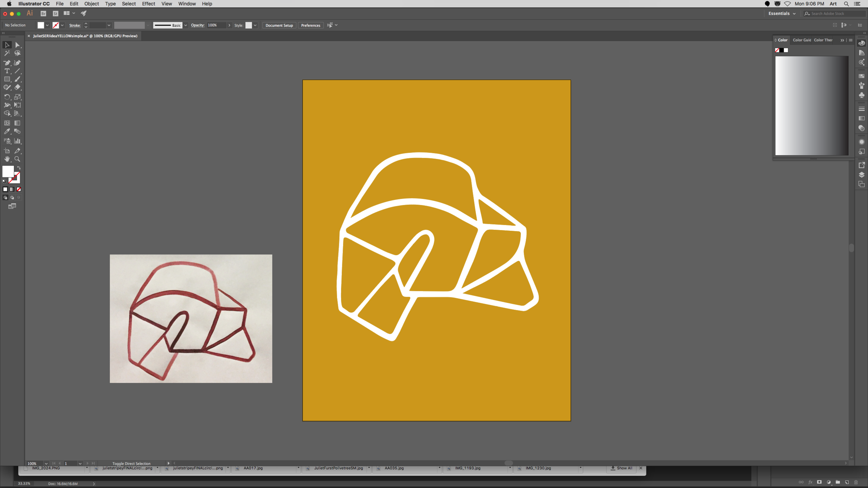
Task: Select the Eraser tool
Action: 17,87
